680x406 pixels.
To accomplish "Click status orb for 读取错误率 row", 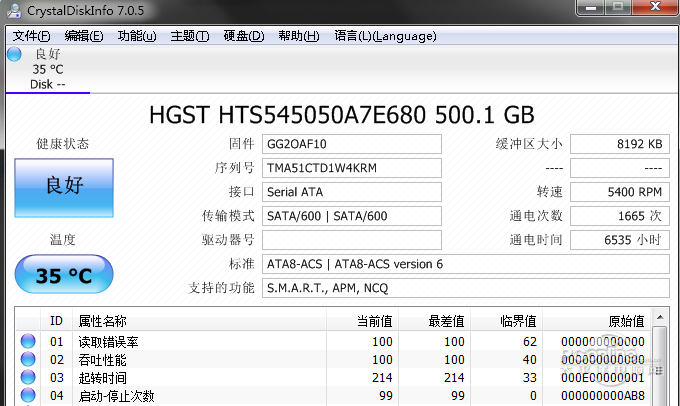I will point(28,342).
